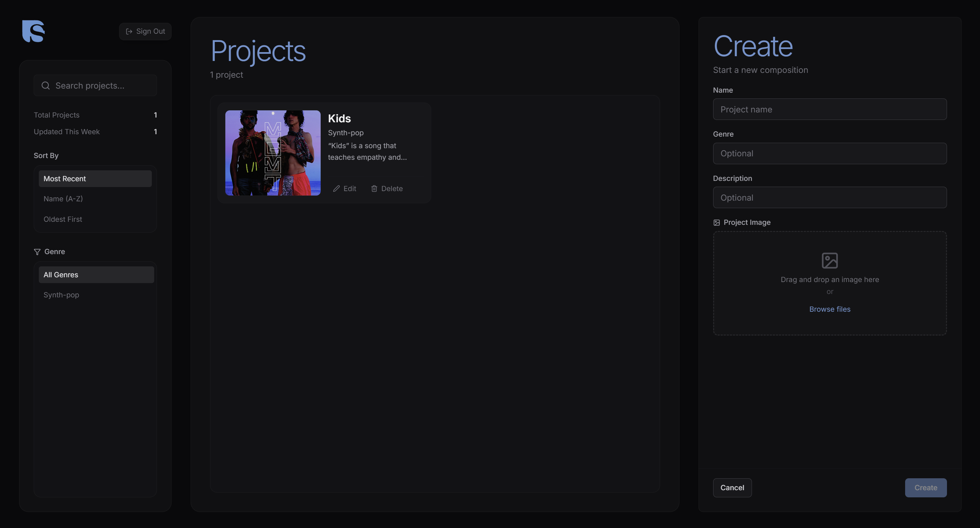Click the Browse files link
Image resolution: width=980 pixels, height=528 pixels.
click(x=829, y=309)
